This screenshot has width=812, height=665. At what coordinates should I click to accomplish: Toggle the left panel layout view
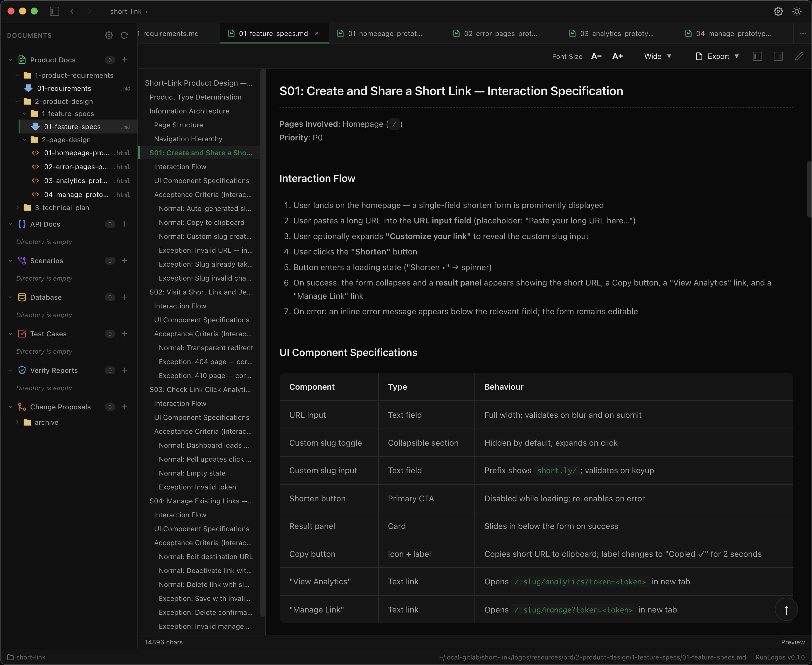click(757, 56)
